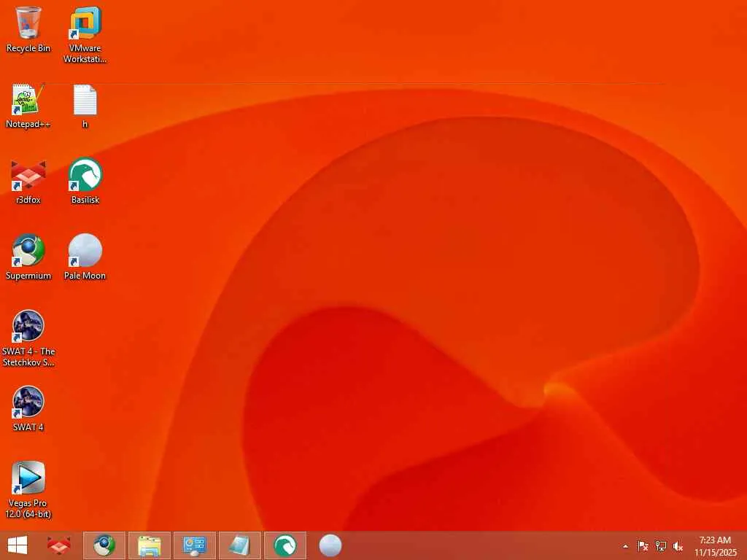This screenshot has height=560, width=747.
Task: Open File Explorer from the taskbar
Action: tap(149, 545)
